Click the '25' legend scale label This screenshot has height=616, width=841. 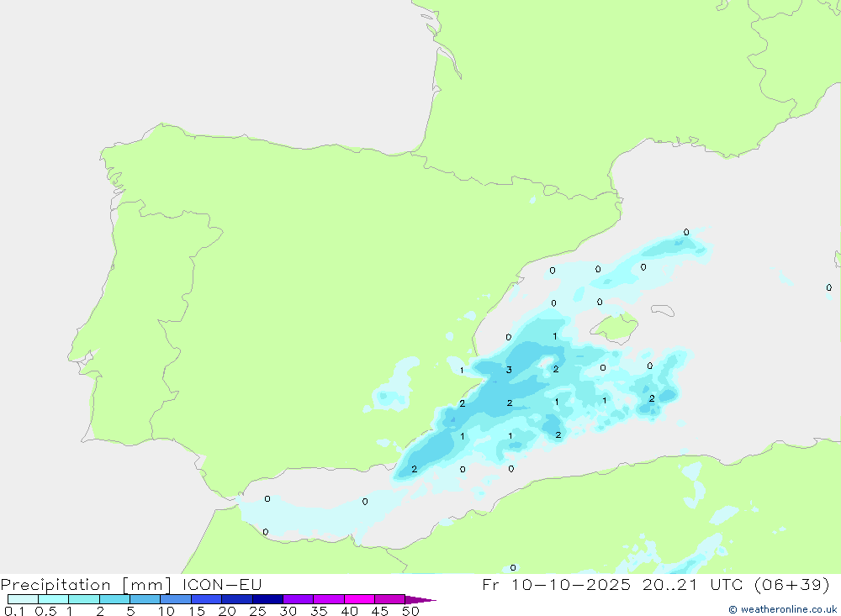point(258,611)
